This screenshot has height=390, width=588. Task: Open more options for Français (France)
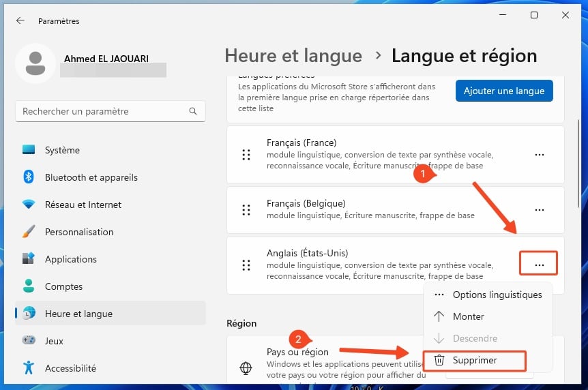pyautogui.click(x=540, y=155)
